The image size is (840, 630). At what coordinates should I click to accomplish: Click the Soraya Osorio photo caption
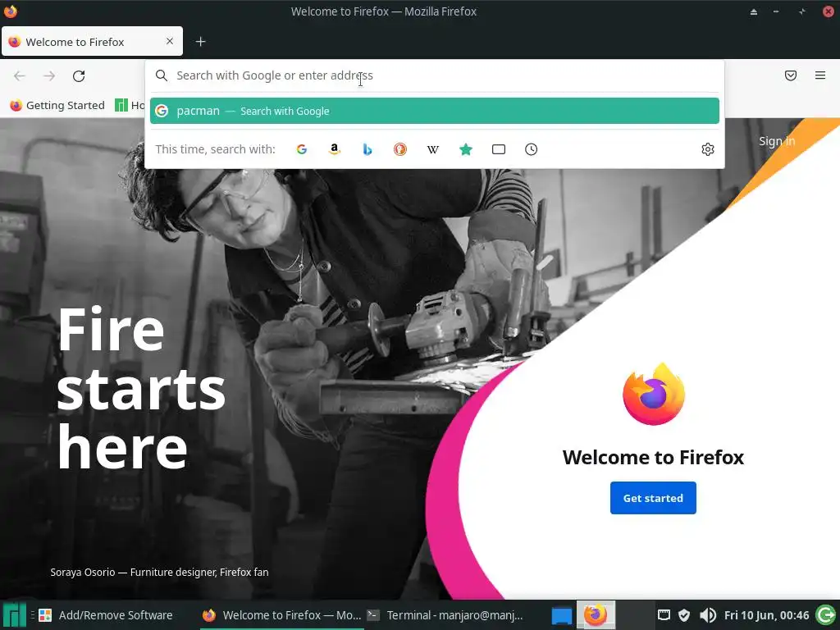(x=159, y=572)
